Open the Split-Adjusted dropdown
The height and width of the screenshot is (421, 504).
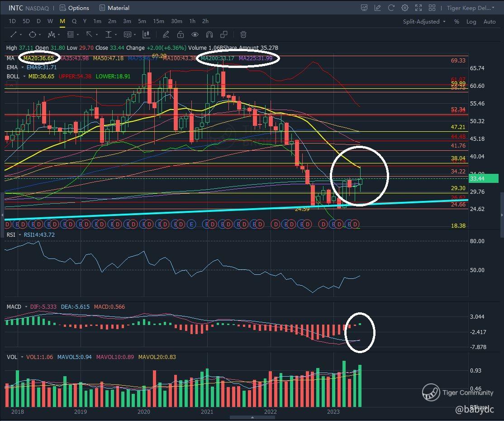pos(424,22)
